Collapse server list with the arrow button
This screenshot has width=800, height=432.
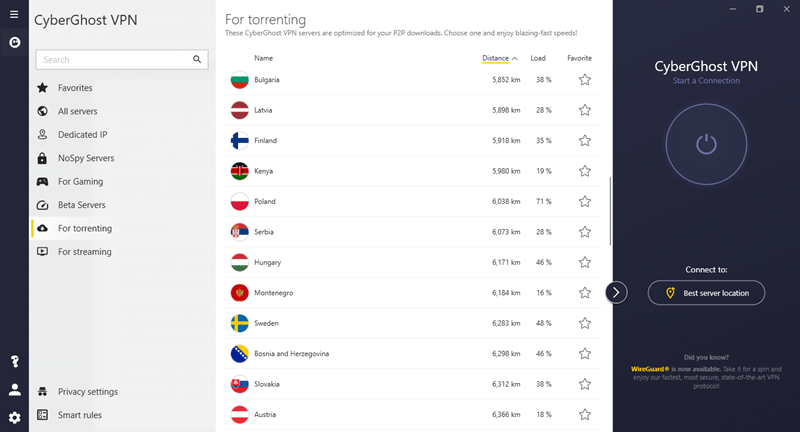616,292
